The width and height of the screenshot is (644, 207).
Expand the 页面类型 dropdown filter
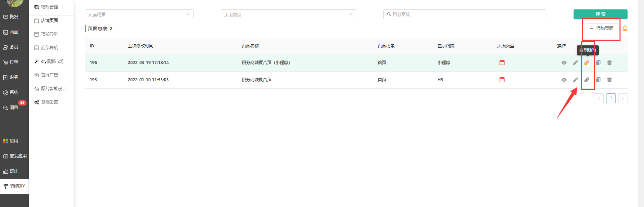pos(288,14)
